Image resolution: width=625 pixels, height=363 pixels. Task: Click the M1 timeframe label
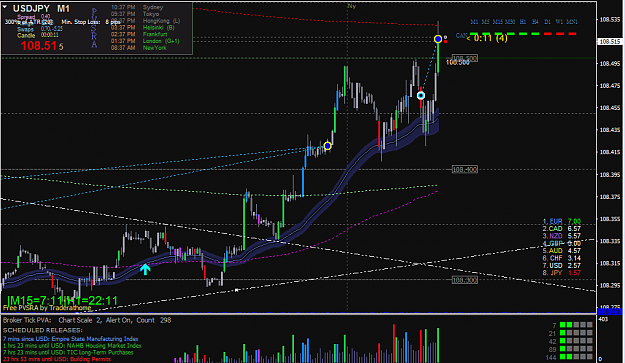[x=474, y=22]
